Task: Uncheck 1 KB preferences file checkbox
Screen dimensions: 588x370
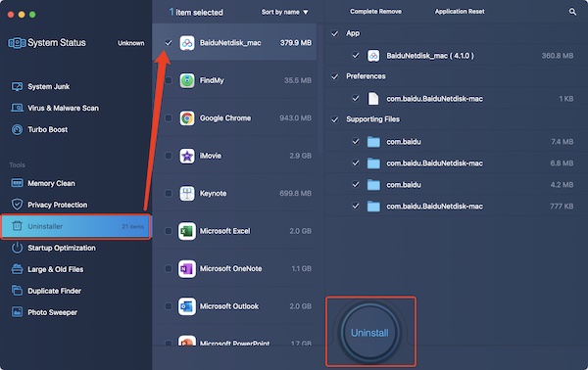Action: point(355,99)
